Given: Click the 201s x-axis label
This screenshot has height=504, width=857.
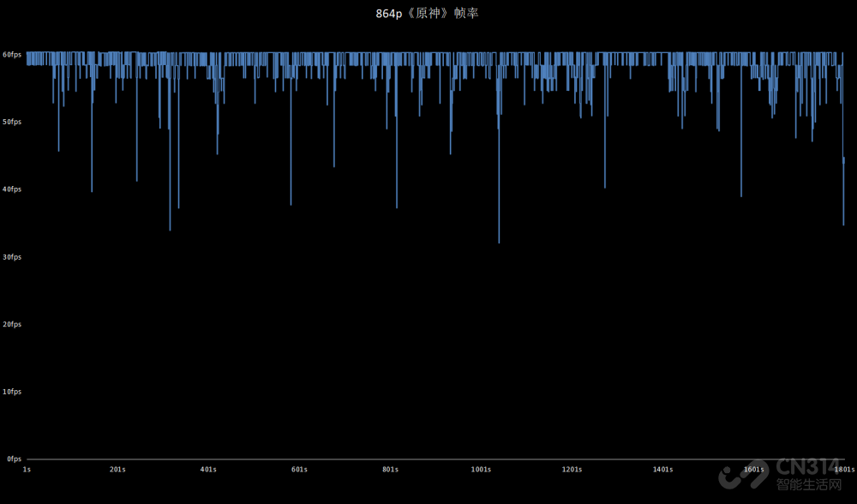Looking at the screenshot, I should pos(117,470).
